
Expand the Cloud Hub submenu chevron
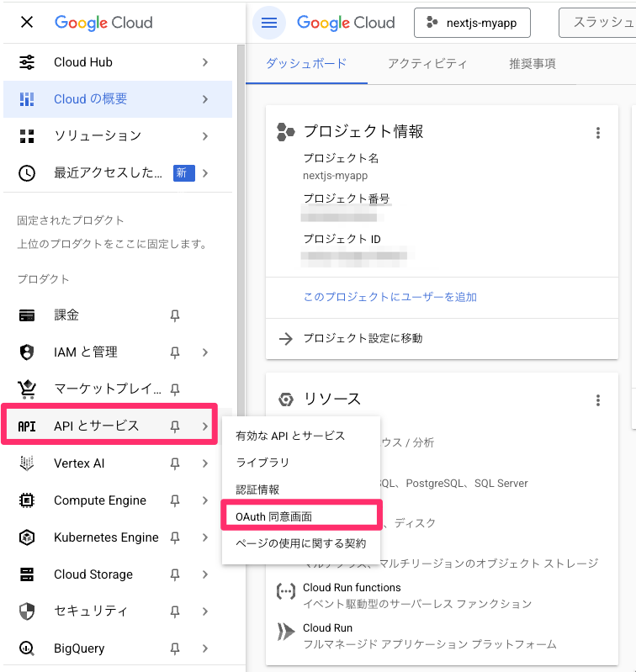pyautogui.click(x=205, y=62)
